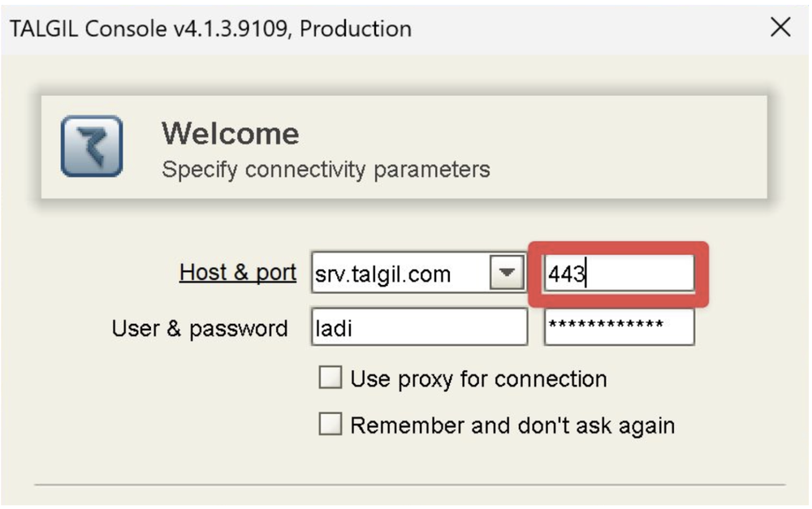Image resolution: width=812 pixels, height=509 pixels.
Task: Click the Welcome heading text
Action: 231,134
